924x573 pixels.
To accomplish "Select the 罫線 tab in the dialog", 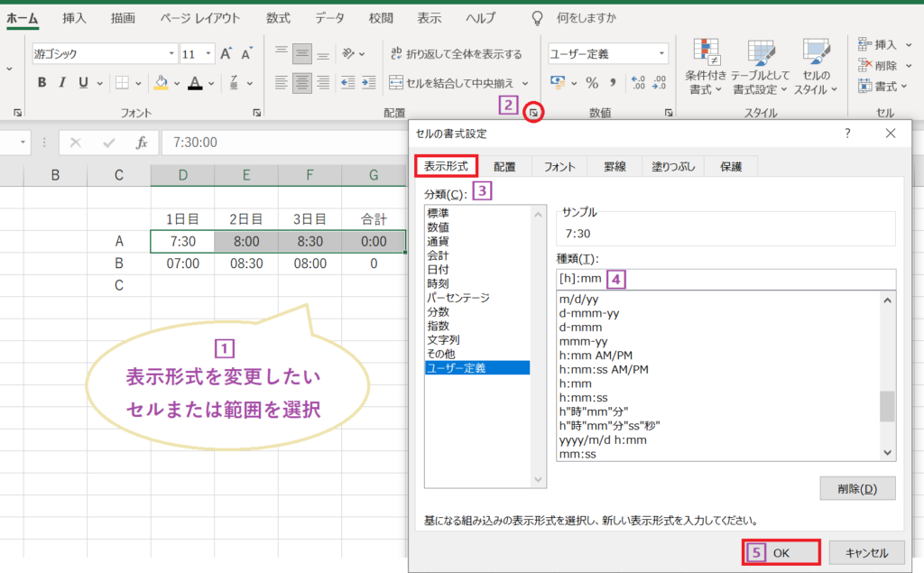I will [614, 166].
